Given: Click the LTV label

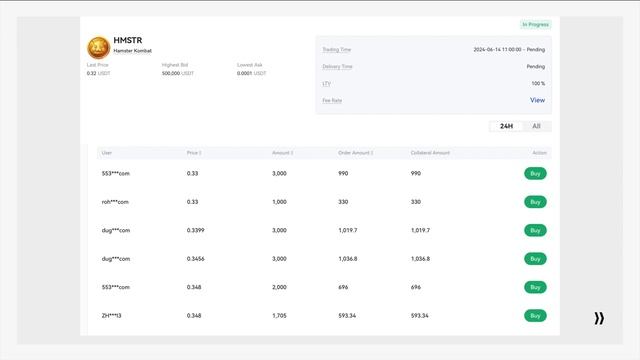Looking at the screenshot, I should click(x=327, y=84).
